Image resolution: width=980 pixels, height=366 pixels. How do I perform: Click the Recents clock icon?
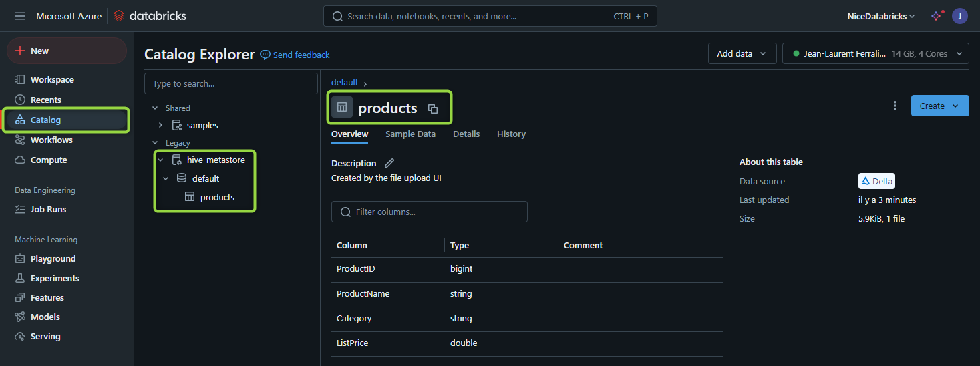tap(20, 100)
